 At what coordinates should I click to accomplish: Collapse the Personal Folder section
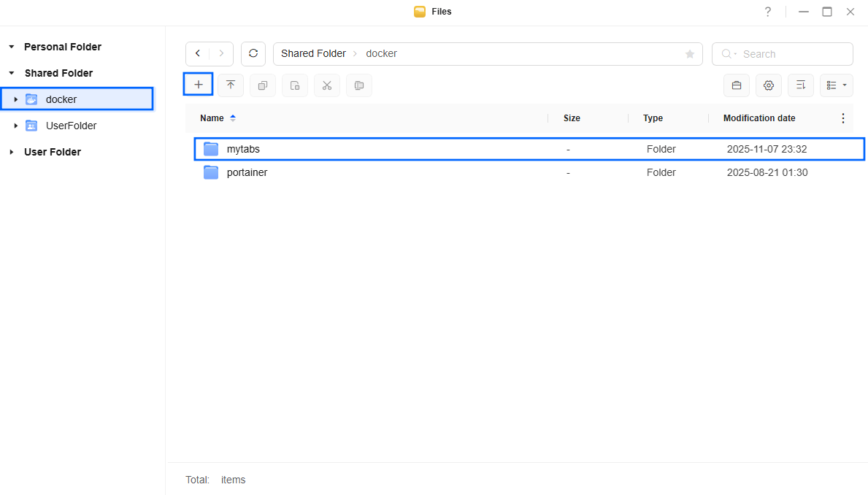12,47
